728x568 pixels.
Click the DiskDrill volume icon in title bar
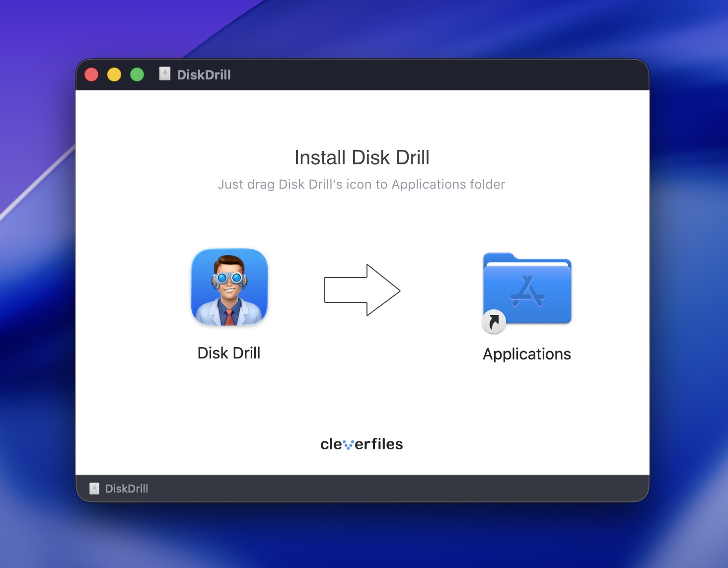coord(165,74)
